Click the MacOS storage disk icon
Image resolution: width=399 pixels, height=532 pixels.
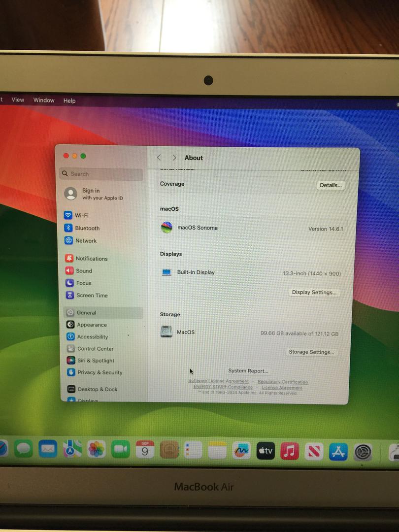click(166, 332)
